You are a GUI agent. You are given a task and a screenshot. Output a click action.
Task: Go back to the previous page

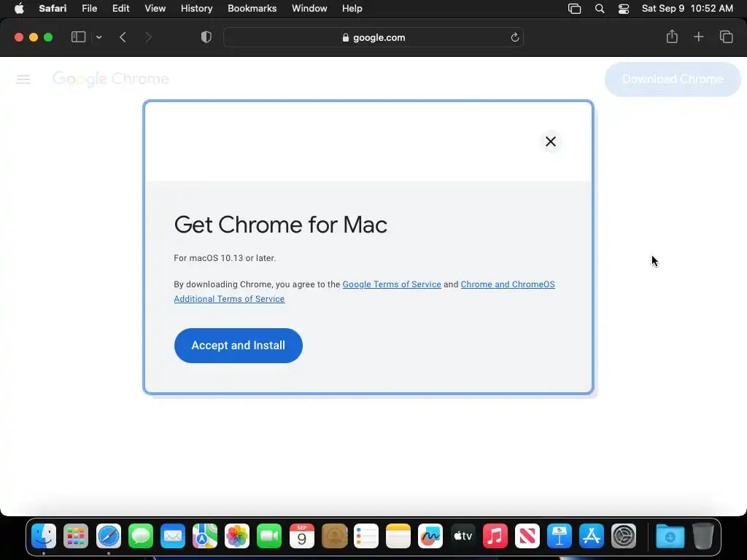coord(123,37)
